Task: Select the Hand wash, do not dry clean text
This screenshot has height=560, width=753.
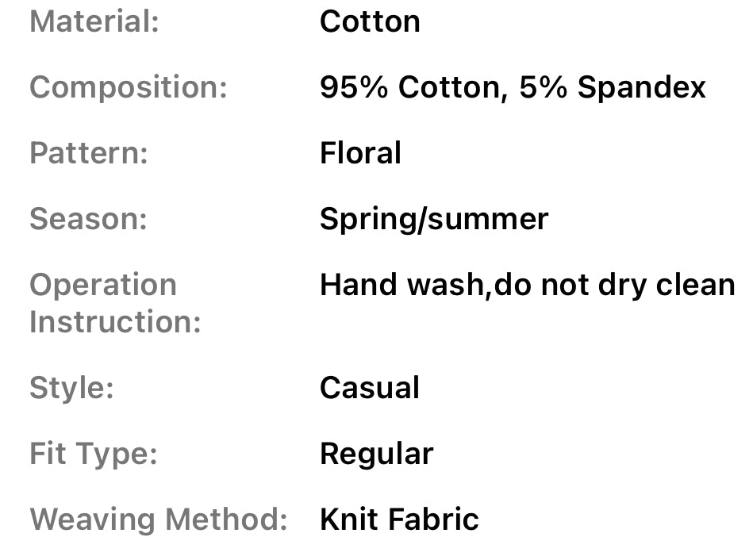Action: (x=527, y=284)
